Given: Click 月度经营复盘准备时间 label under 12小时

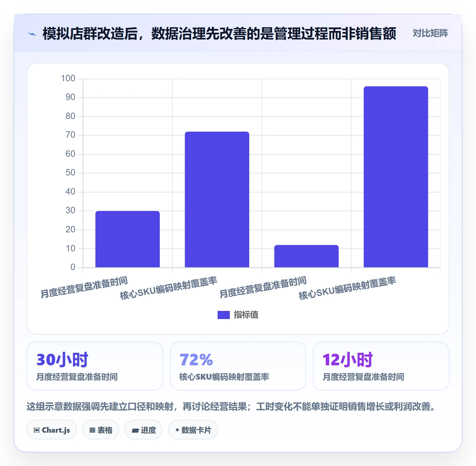Looking at the screenshot, I should (x=363, y=377).
